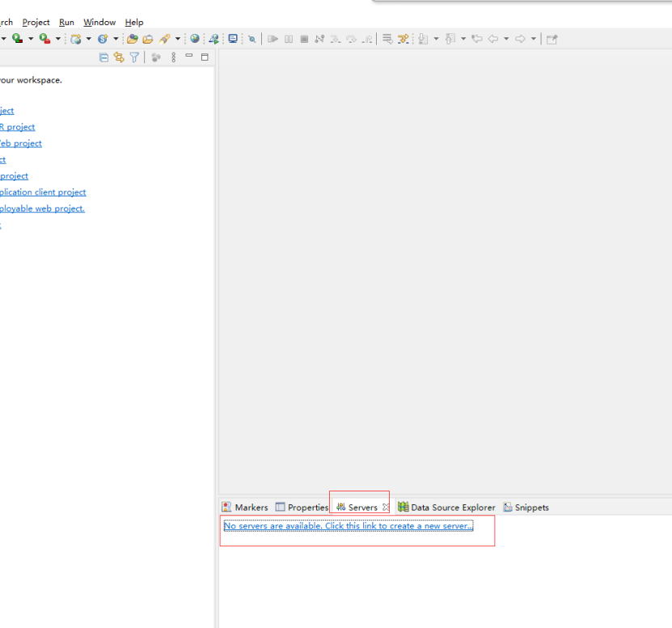Click the Open Type folder icon
The image size is (672, 628).
tap(133, 39)
